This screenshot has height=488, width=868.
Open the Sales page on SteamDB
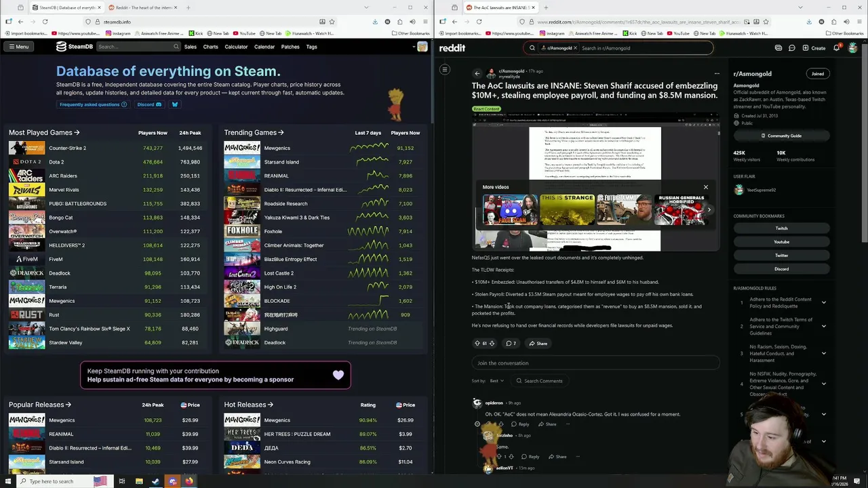[x=191, y=47]
